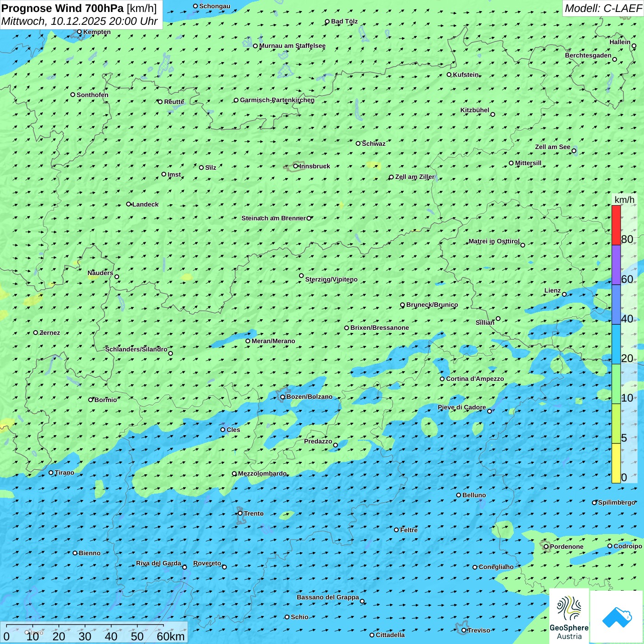Click the Innsbruck city marker

click(296, 166)
